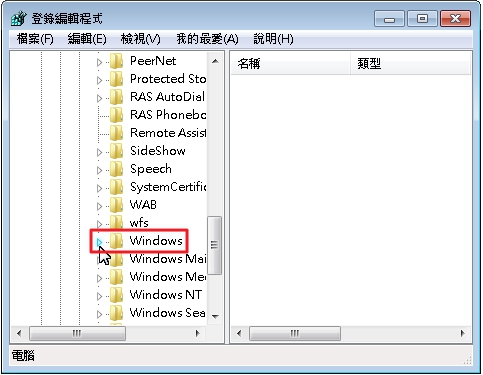Select the Windows key label

(x=156, y=241)
